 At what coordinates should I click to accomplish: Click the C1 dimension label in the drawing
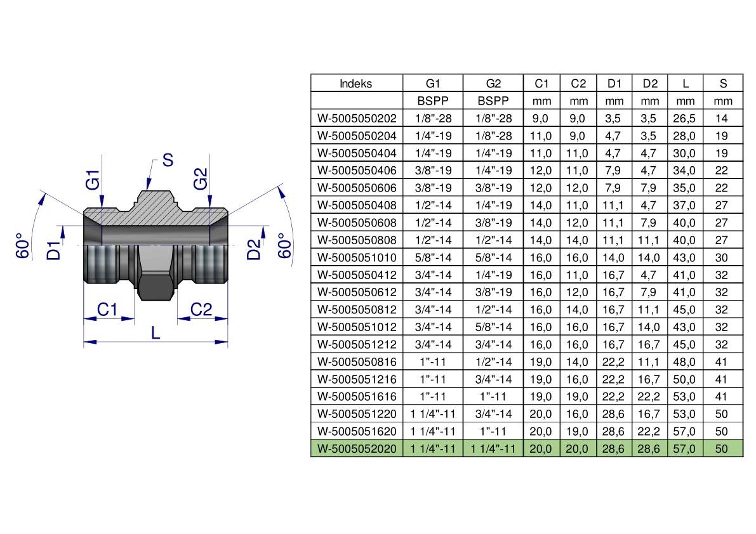pos(107,309)
